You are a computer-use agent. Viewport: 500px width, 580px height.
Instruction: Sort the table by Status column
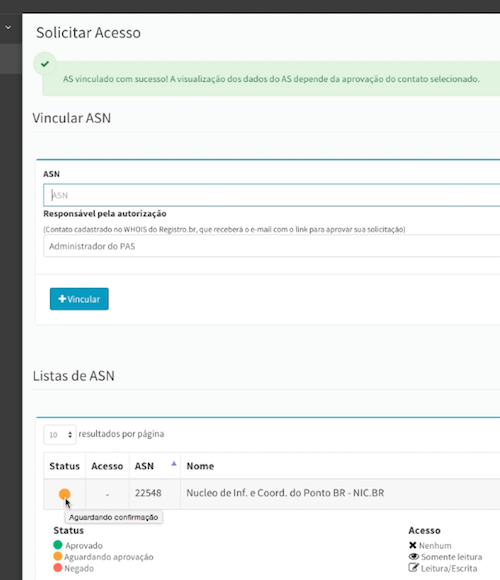pyautogui.click(x=64, y=466)
